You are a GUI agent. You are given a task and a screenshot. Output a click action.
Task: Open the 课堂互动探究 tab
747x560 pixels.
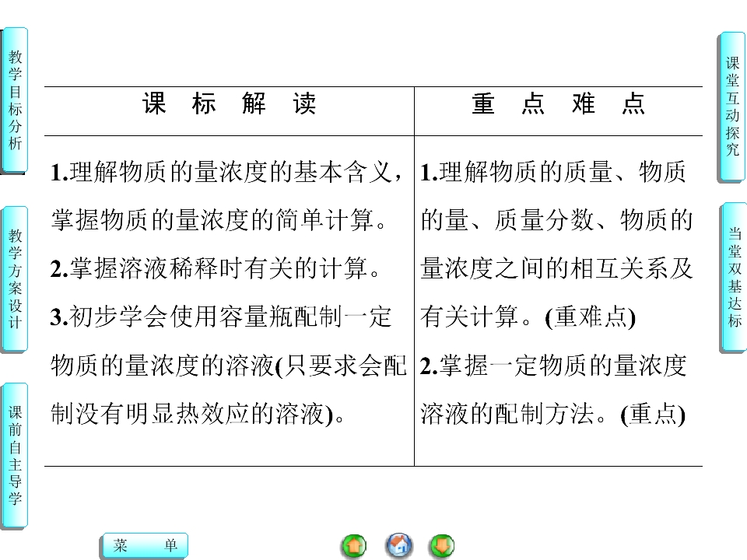click(x=732, y=107)
